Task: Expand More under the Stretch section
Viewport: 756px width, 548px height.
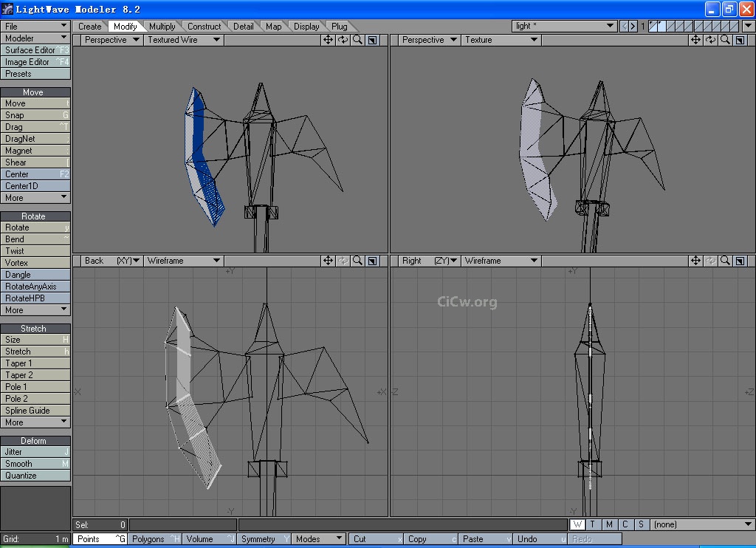Action: coord(35,422)
